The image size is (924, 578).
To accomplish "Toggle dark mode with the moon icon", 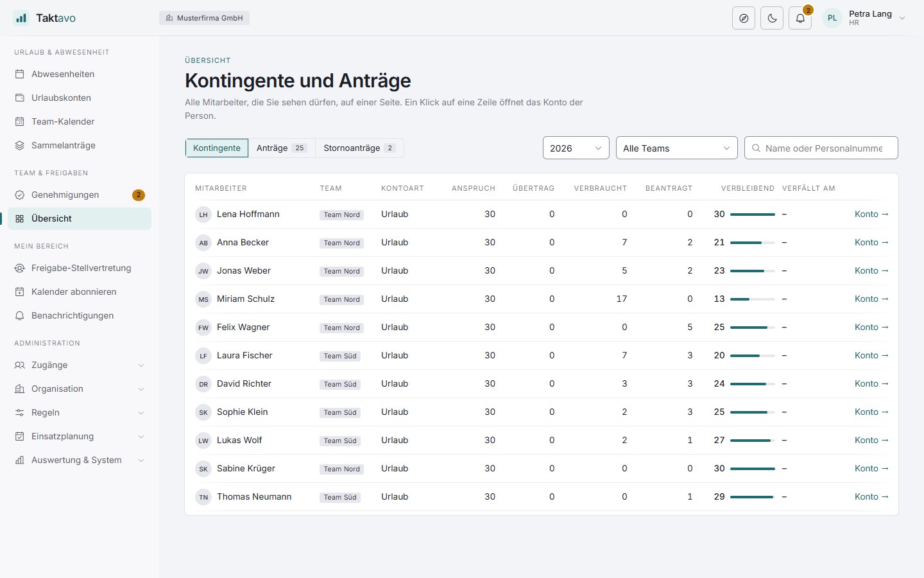I will click(x=772, y=18).
